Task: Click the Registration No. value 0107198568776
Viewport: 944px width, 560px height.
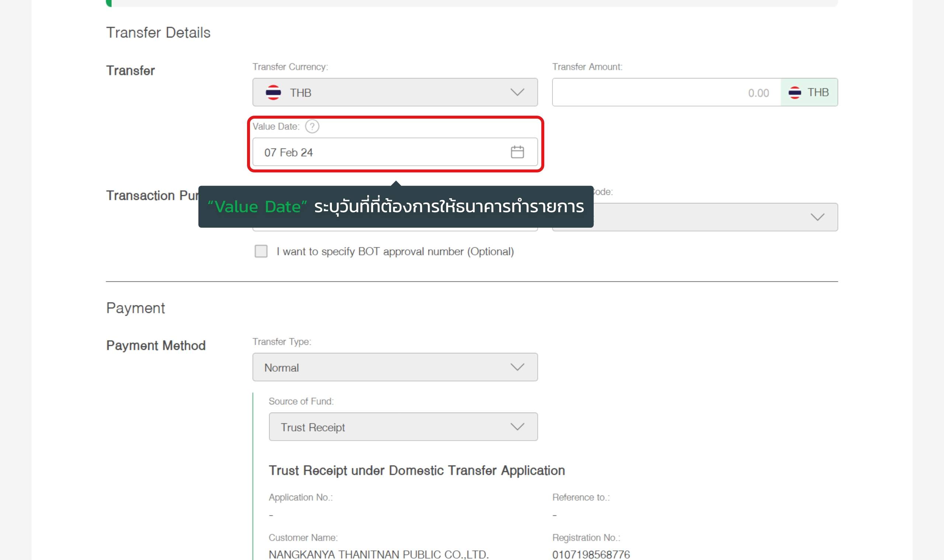Action: tap(591, 554)
